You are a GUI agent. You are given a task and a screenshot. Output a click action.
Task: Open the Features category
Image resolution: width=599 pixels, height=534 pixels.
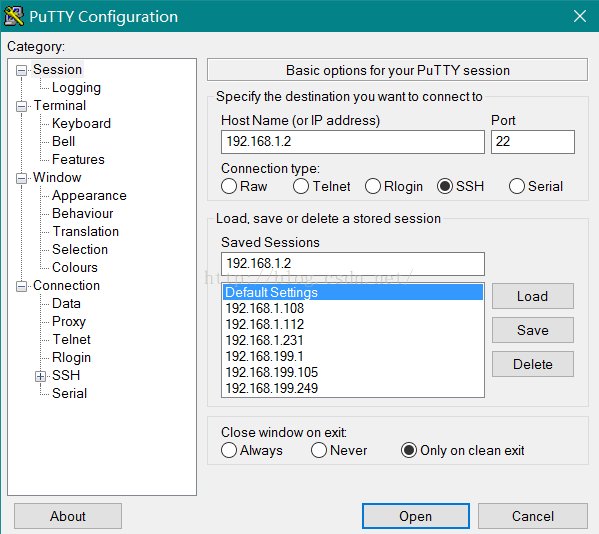78,159
